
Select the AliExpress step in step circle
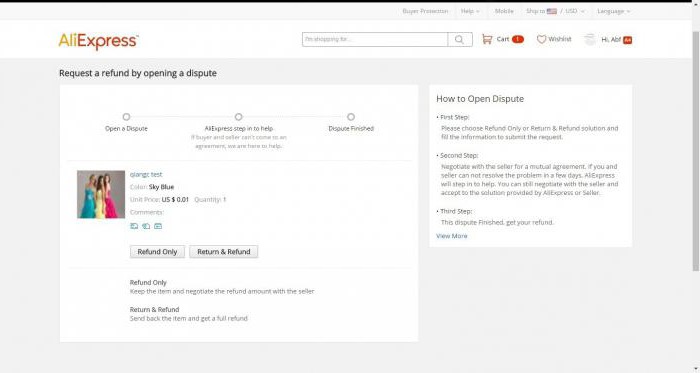tap(238, 117)
